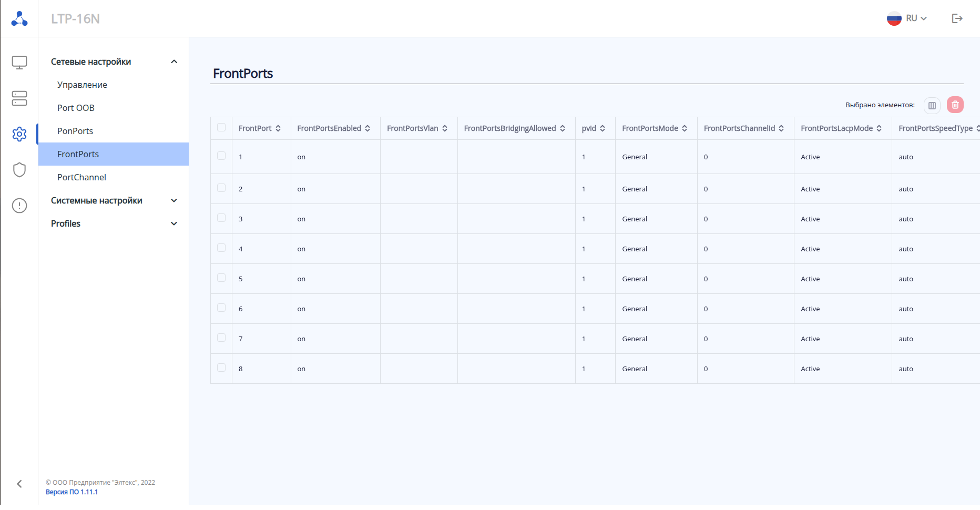Select the checkbox for FrontPort row 5
The image size is (980, 510).
(x=221, y=278)
